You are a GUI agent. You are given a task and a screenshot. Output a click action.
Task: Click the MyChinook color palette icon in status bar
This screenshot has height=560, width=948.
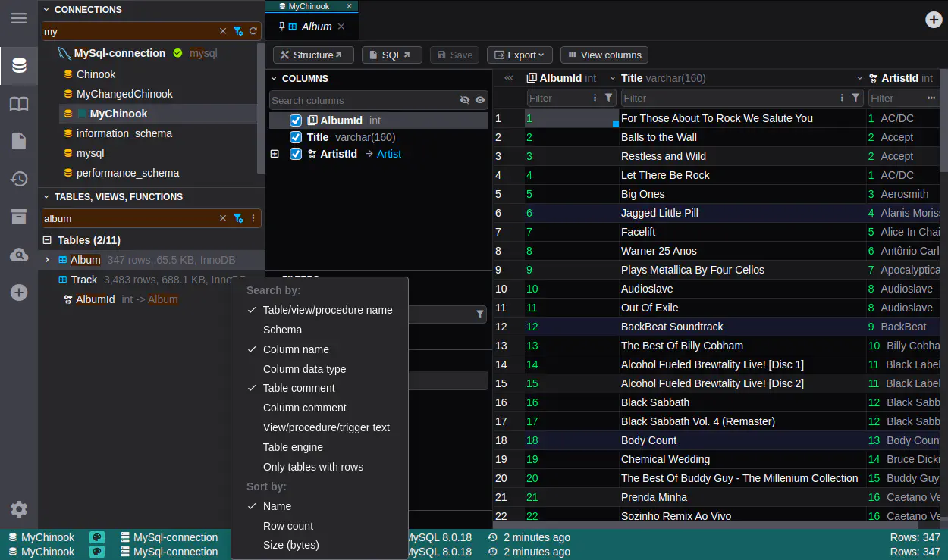(x=97, y=537)
